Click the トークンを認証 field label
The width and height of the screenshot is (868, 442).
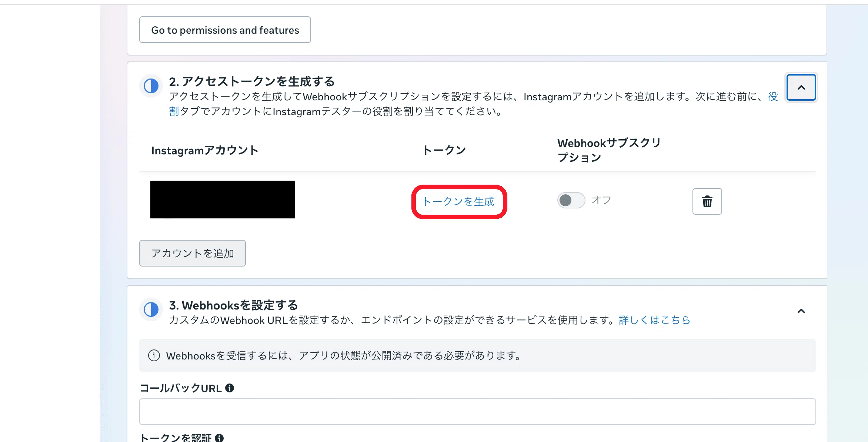point(176,438)
